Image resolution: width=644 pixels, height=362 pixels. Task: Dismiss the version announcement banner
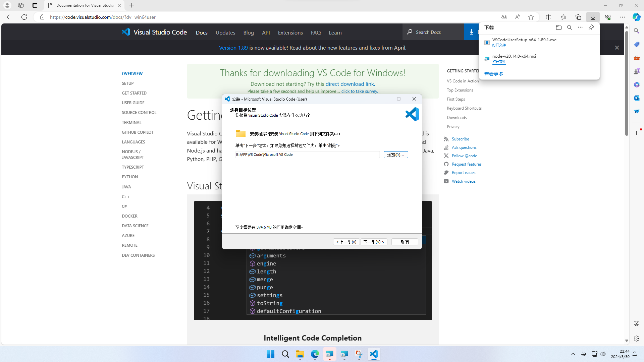(616, 48)
